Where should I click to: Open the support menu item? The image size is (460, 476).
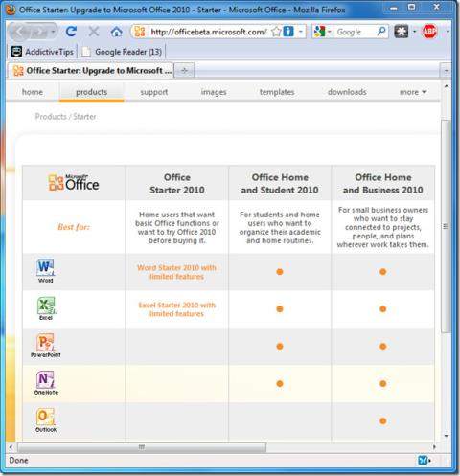click(x=154, y=92)
